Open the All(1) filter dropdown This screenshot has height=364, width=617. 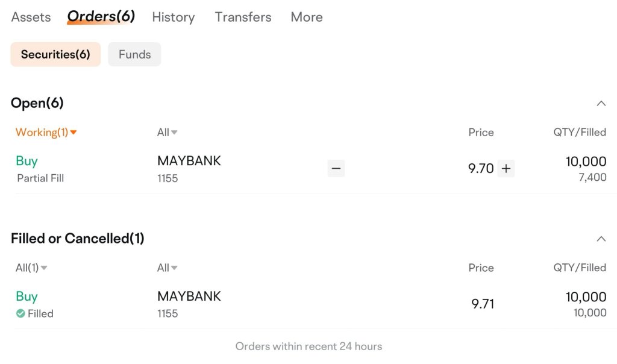31,268
